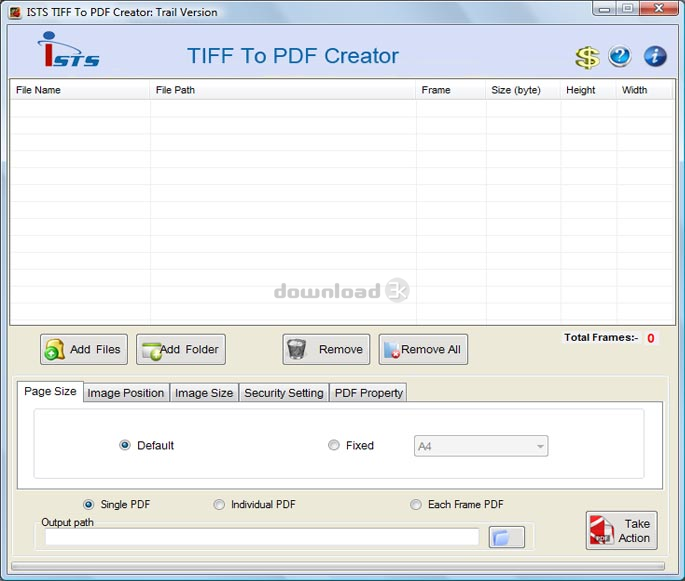685x581 pixels.
Task: Click the dollar sign purchase icon
Action: (588, 57)
